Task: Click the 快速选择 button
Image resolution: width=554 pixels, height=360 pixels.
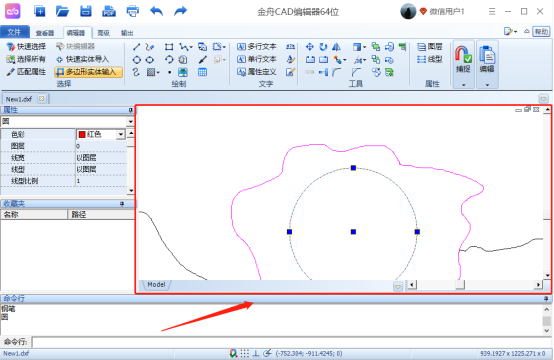Action: click(26, 47)
